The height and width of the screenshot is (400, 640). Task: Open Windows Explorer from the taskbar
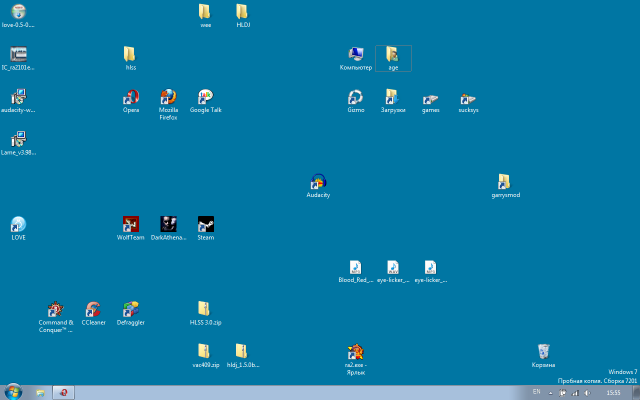pyautogui.click(x=40, y=393)
